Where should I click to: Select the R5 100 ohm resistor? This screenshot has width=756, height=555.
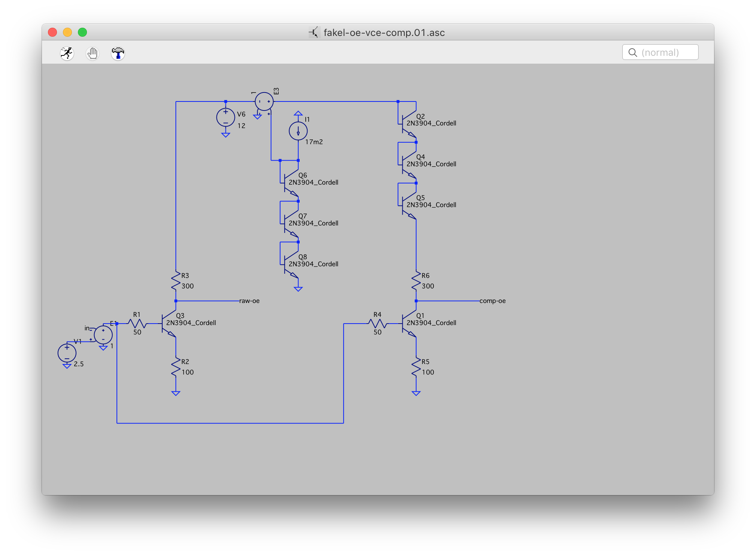pyautogui.click(x=416, y=367)
